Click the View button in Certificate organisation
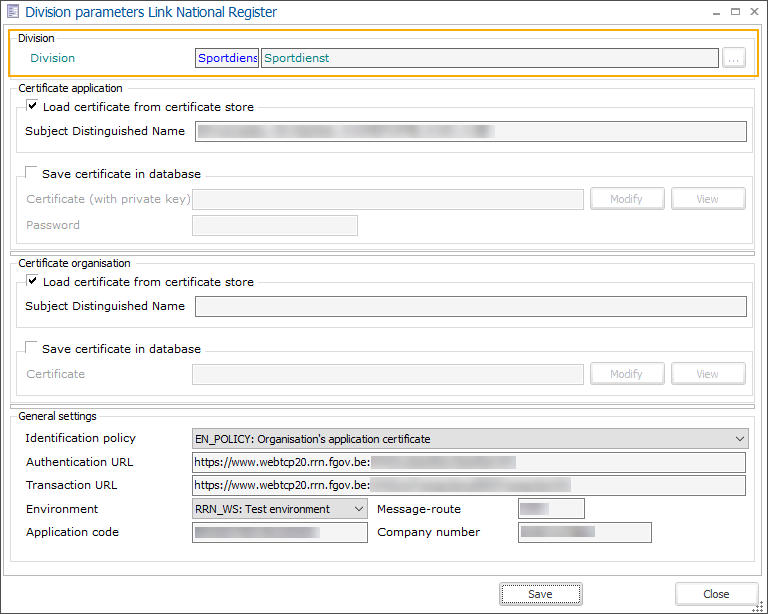The image size is (768, 614). [708, 374]
